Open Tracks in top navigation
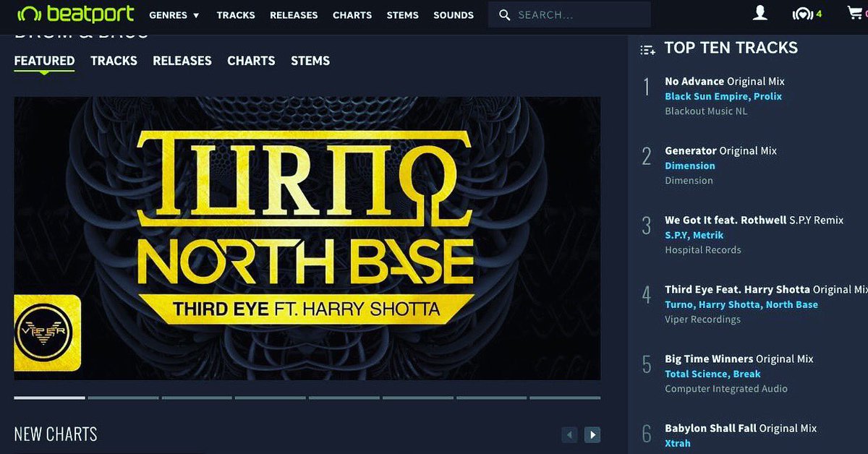Viewport: 868px width, 454px height. point(235,14)
